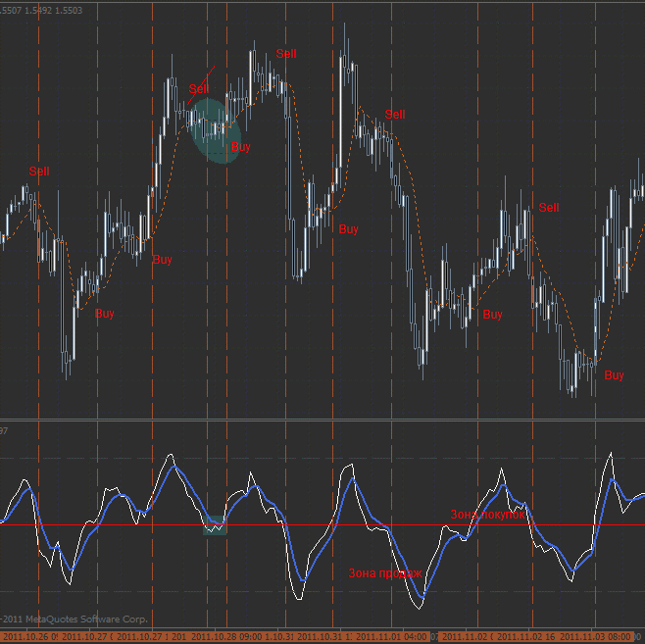Click the small teal rectangle on the oscillator

(x=215, y=526)
